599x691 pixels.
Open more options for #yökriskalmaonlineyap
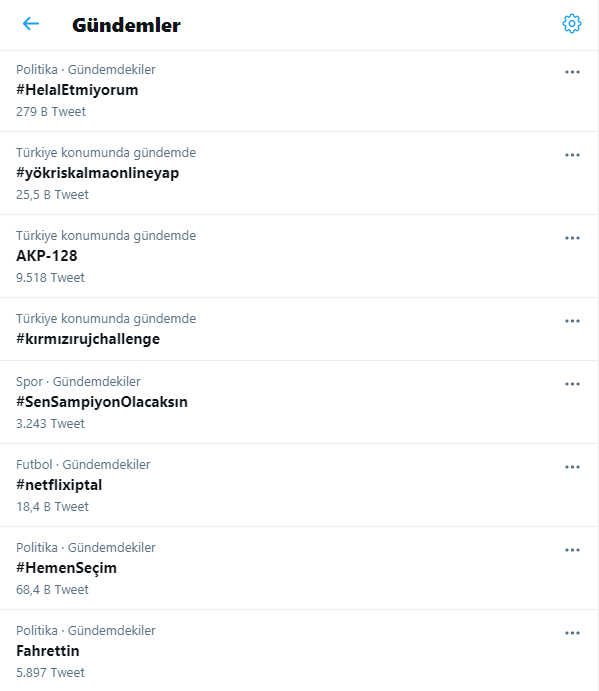[572, 155]
